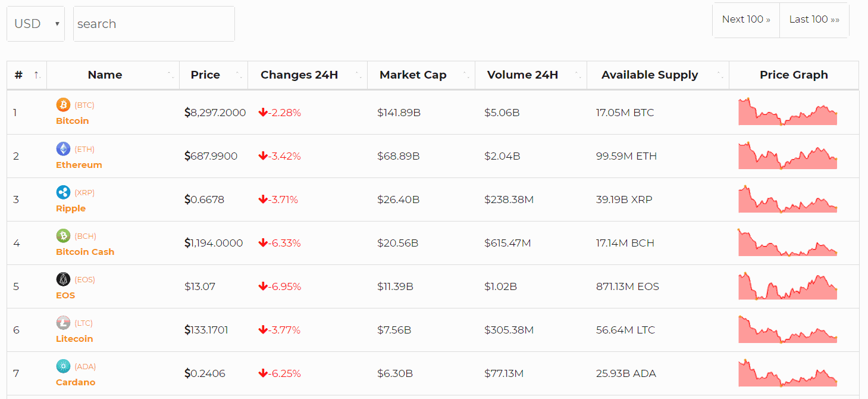
Task: Select the EOS coin icon
Action: (63, 279)
